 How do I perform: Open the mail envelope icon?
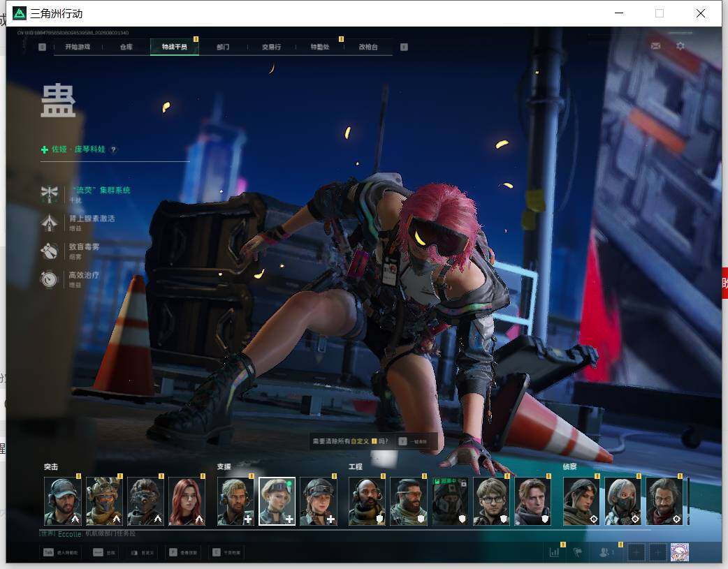[x=655, y=46]
